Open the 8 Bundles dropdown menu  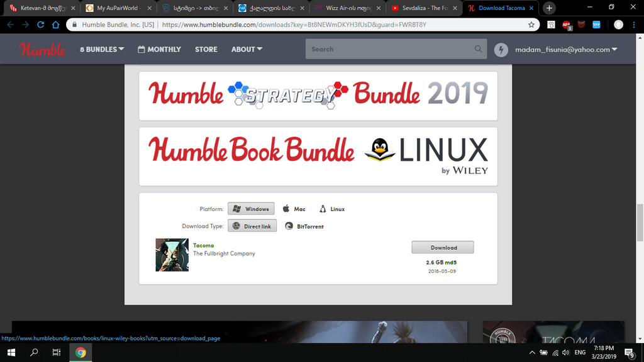click(102, 49)
